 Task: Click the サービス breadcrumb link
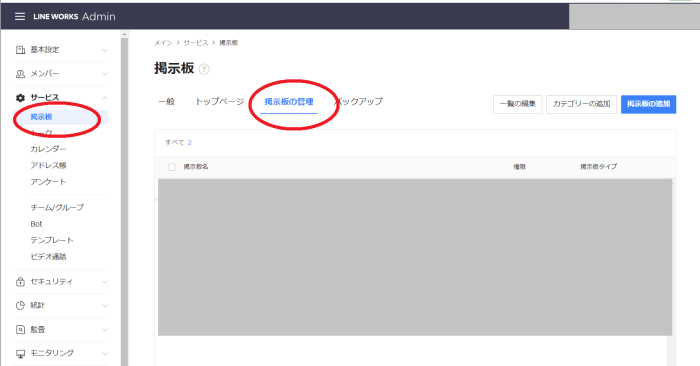[196, 43]
